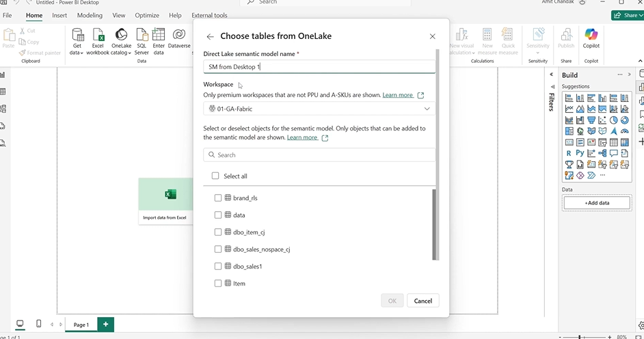Select the decomposition tree visual
The width and height of the screenshot is (644, 339).
click(x=602, y=154)
